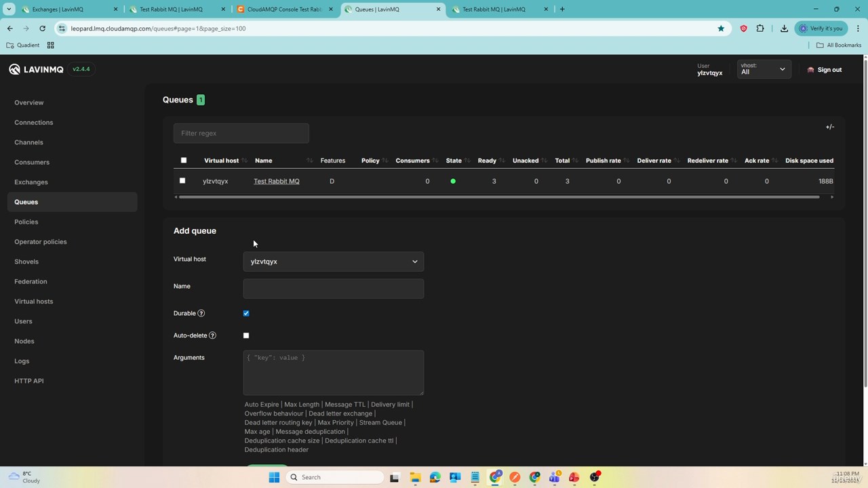This screenshot has width=868, height=488.
Task: Click the Sign out button
Action: pos(825,70)
